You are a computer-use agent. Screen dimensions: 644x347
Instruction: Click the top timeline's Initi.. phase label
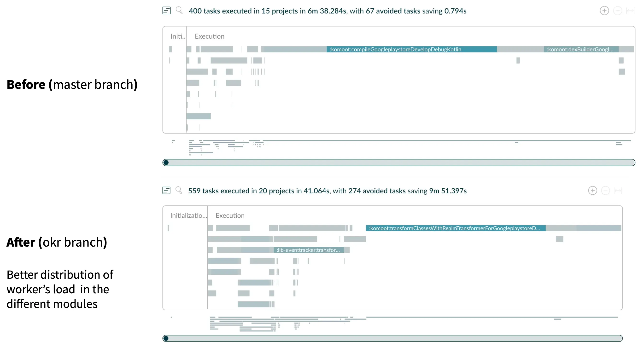pos(178,36)
